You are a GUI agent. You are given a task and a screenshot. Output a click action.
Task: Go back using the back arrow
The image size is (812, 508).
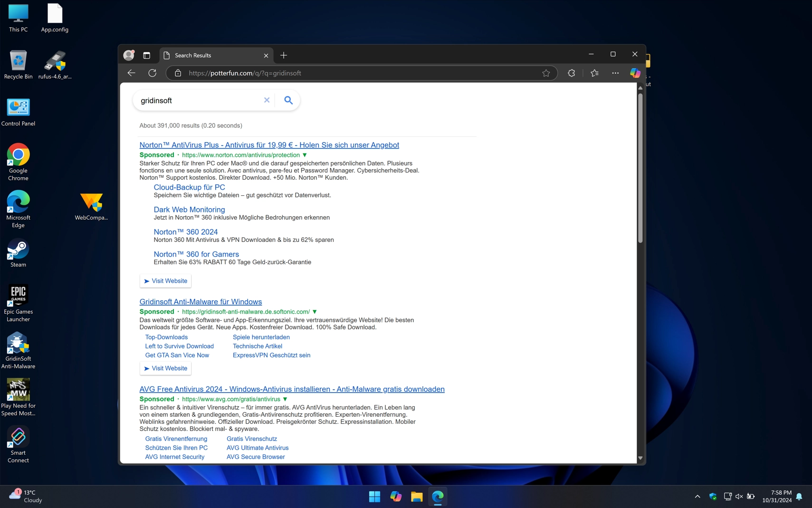coord(131,73)
